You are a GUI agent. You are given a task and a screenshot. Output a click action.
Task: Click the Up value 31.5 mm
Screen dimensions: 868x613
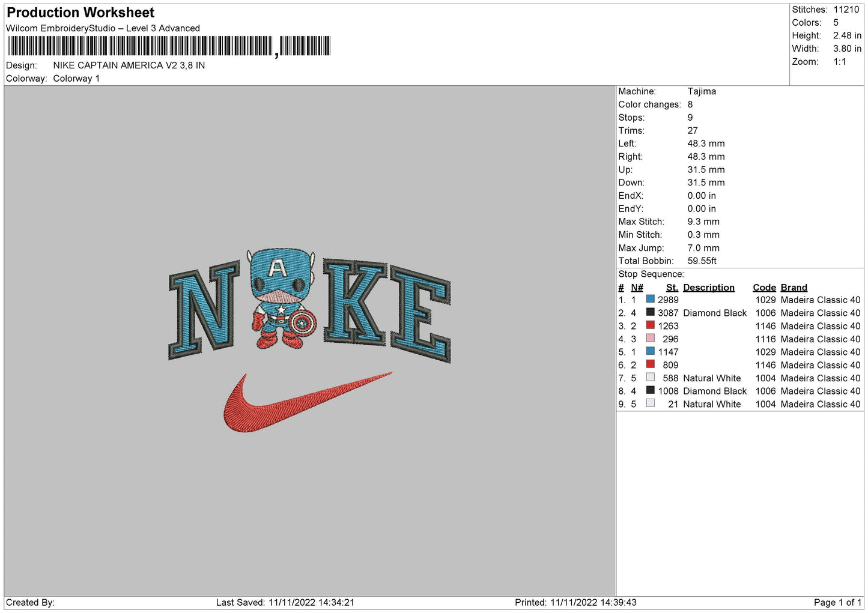pos(706,170)
